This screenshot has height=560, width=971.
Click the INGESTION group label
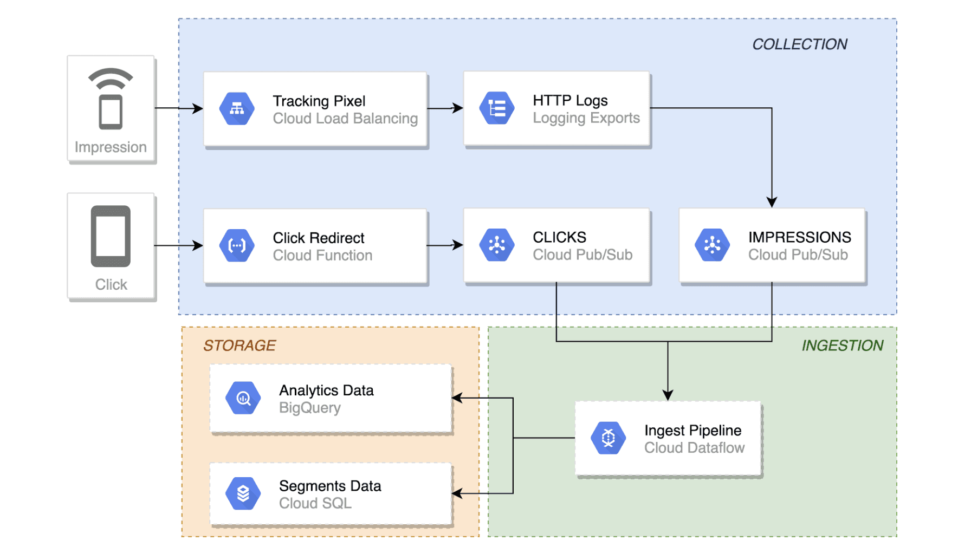pos(842,346)
